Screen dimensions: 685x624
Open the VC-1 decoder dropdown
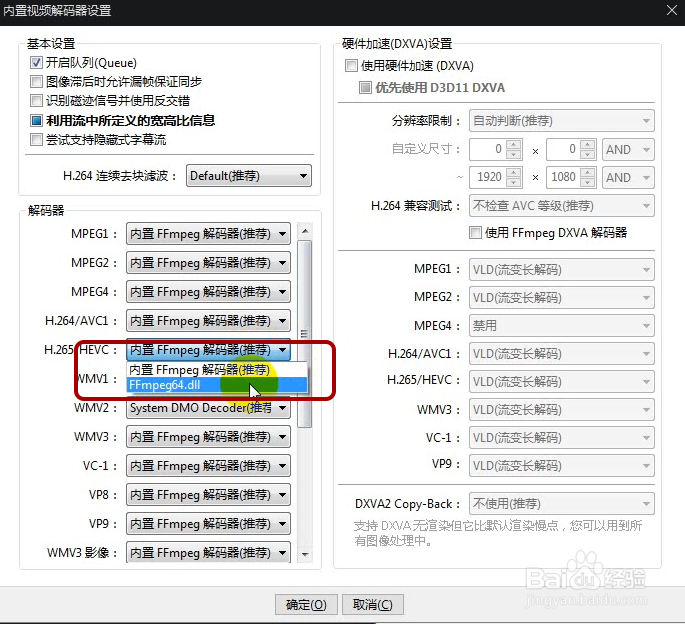(208, 466)
